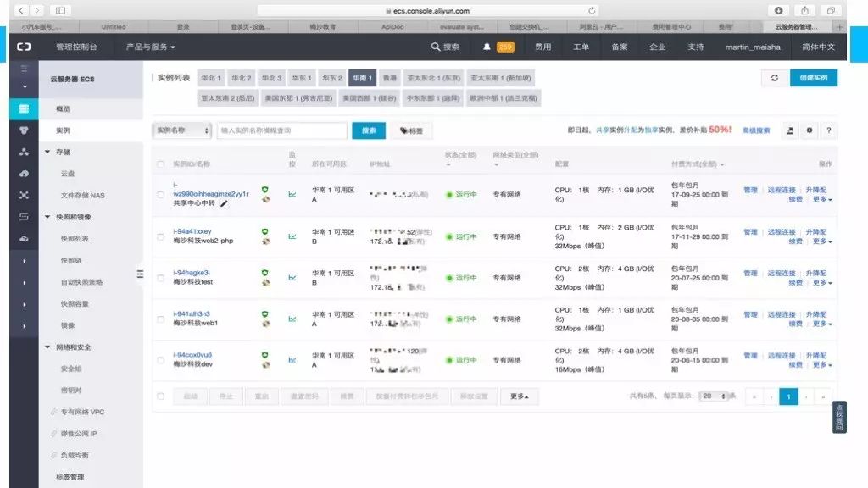This screenshot has width=868, height=488.
Task: Open the 产品与服务 dropdown menu
Action: tap(151, 47)
